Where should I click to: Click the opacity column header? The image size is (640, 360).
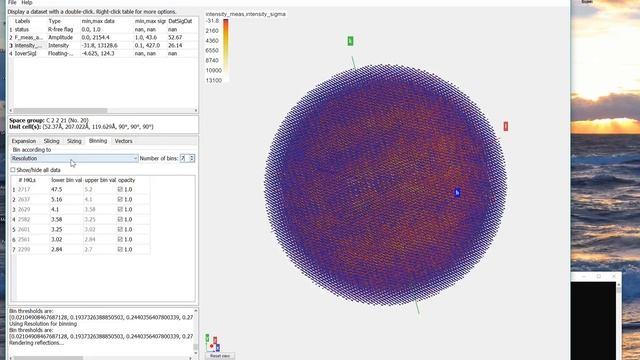[x=127, y=180]
